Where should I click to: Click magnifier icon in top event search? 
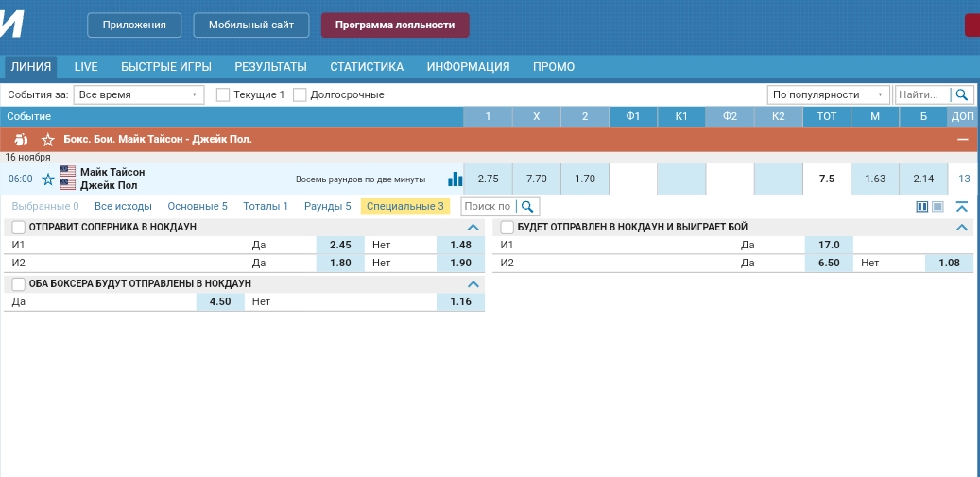[x=962, y=94]
